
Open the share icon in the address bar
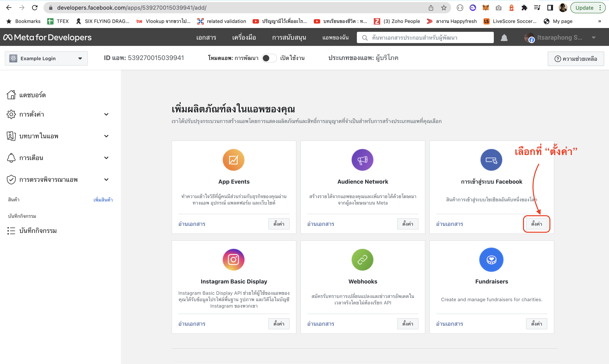coord(431,8)
